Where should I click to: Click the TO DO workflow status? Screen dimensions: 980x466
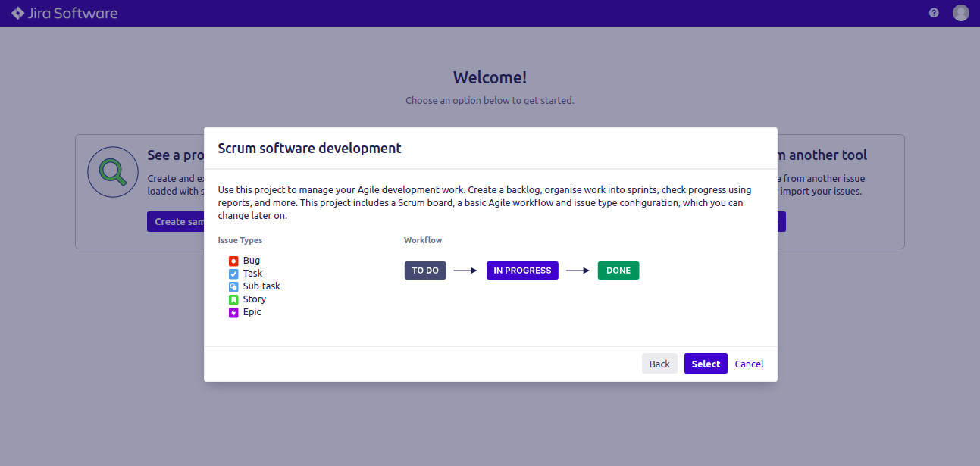point(425,271)
